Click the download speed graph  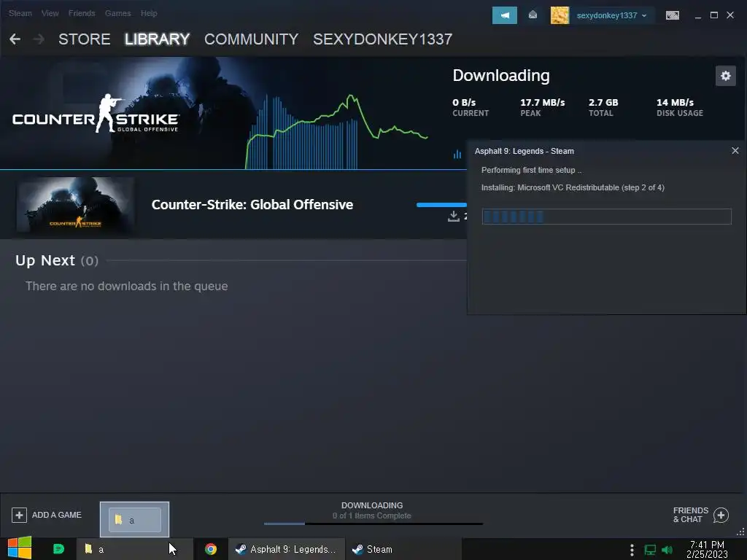point(337,132)
